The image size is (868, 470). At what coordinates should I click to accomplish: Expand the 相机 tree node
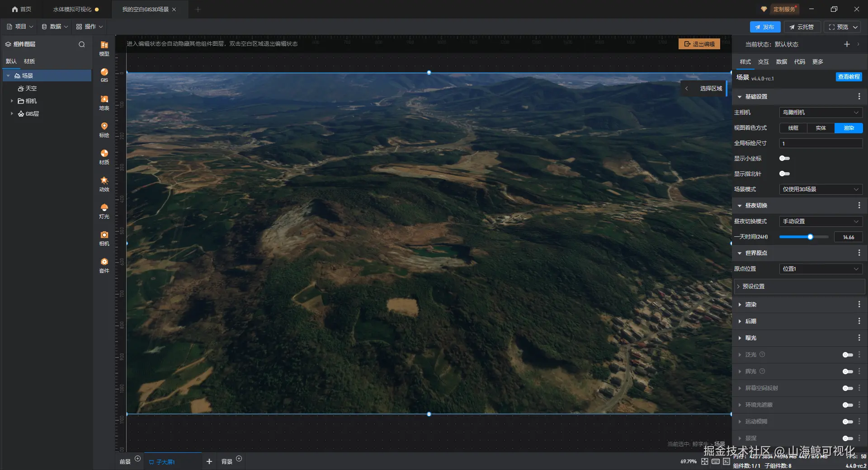pos(12,101)
